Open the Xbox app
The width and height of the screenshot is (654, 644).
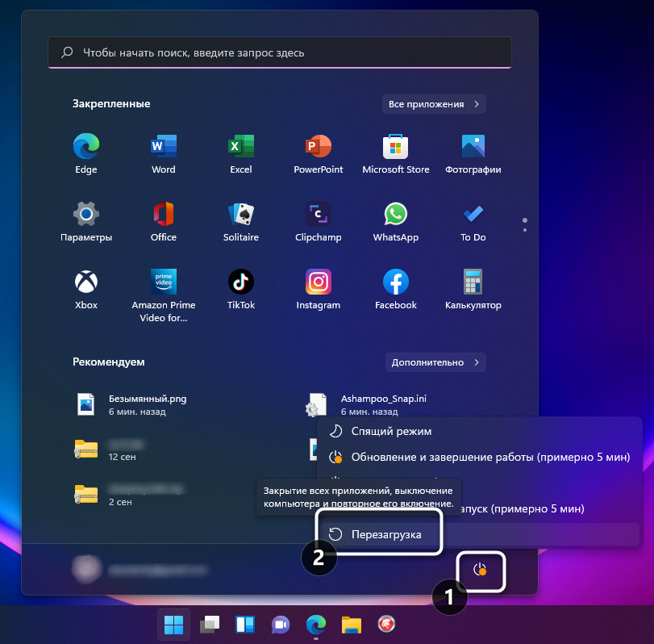(x=85, y=286)
